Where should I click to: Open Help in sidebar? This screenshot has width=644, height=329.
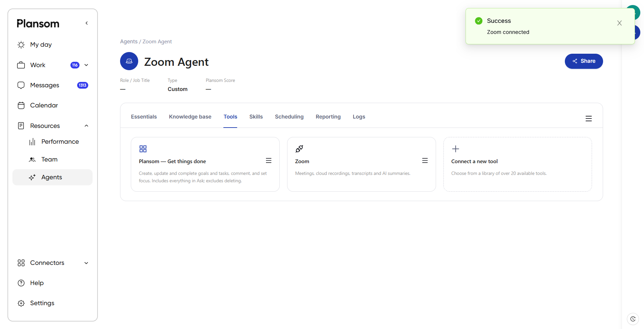[x=52, y=283]
